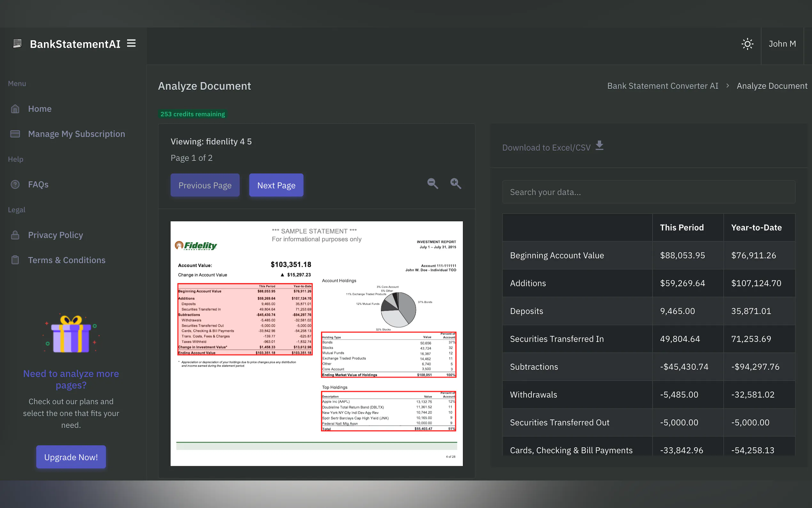Switch to the Analyze Document breadcrumb

[x=772, y=86]
